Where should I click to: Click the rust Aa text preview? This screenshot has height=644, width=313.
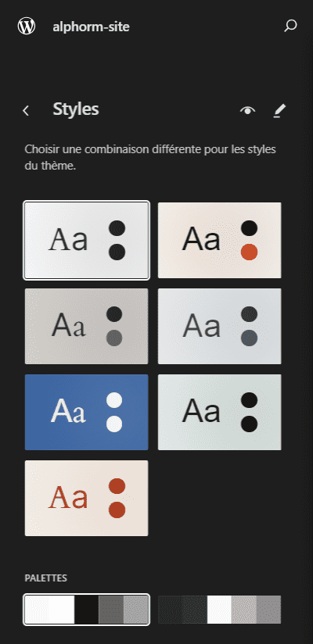click(x=68, y=497)
